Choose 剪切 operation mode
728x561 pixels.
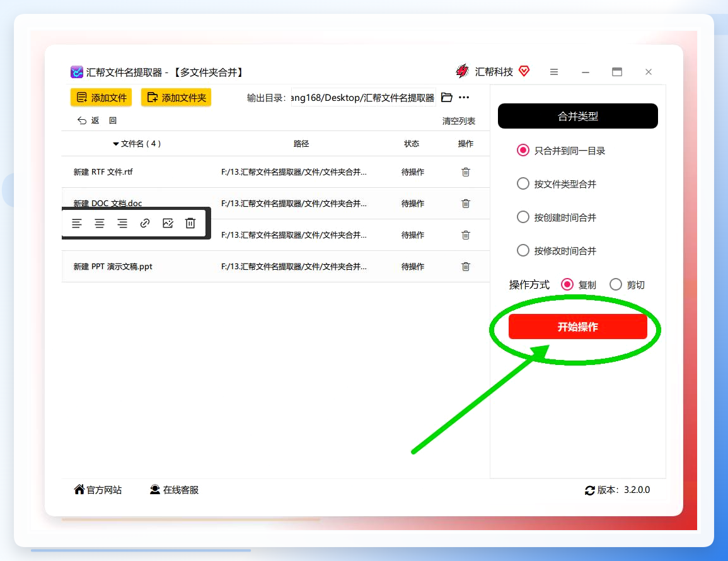(x=616, y=284)
